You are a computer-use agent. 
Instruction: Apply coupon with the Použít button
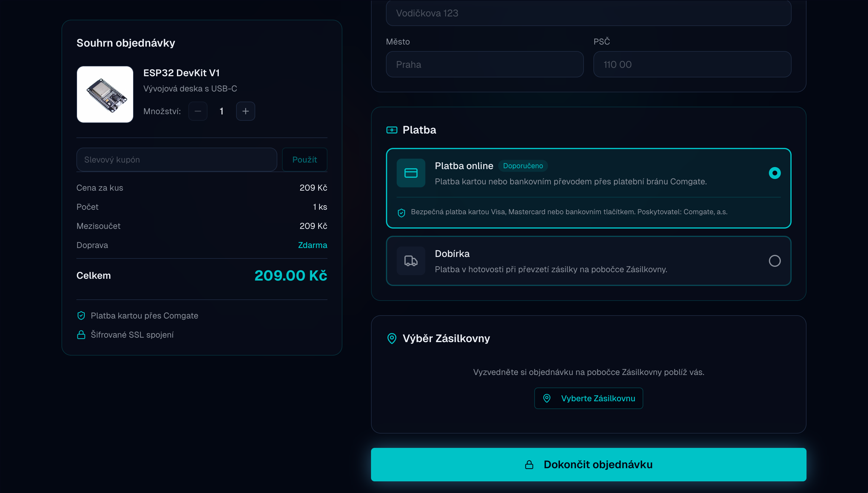pyautogui.click(x=304, y=160)
